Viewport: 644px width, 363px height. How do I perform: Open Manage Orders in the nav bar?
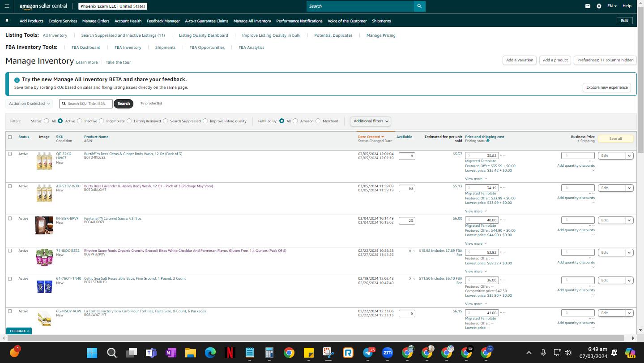[96, 21]
